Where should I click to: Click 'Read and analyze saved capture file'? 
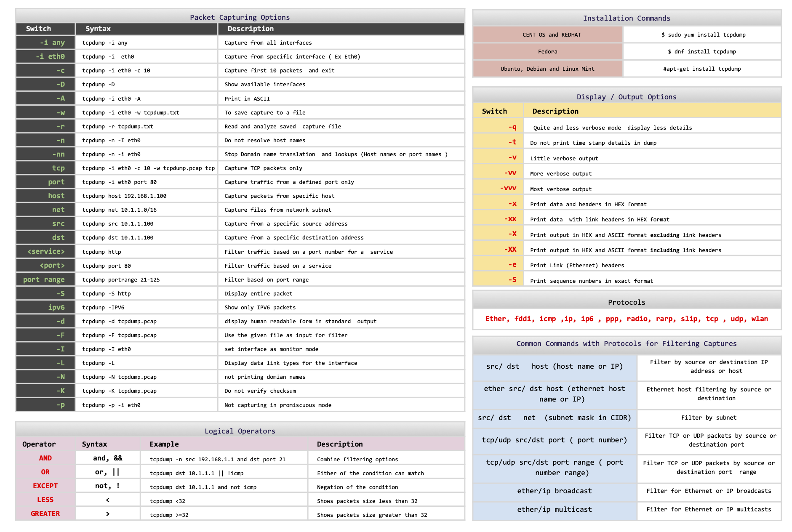pyautogui.click(x=283, y=127)
